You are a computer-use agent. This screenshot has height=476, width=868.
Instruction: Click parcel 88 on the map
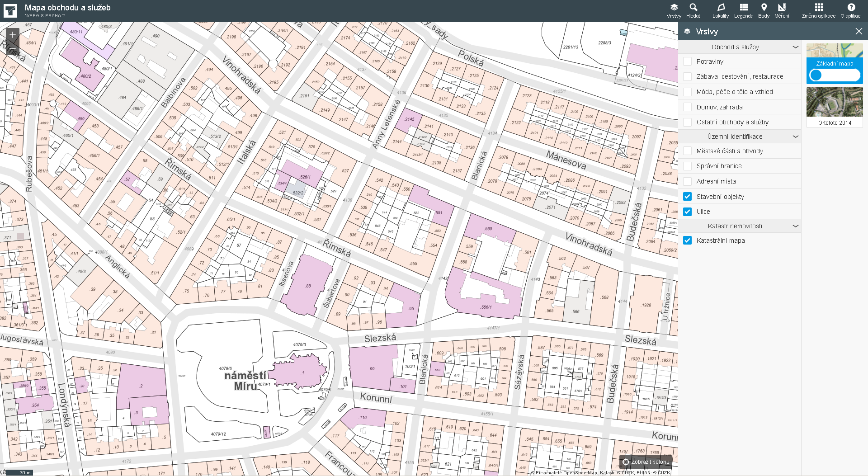[x=308, y=286]
